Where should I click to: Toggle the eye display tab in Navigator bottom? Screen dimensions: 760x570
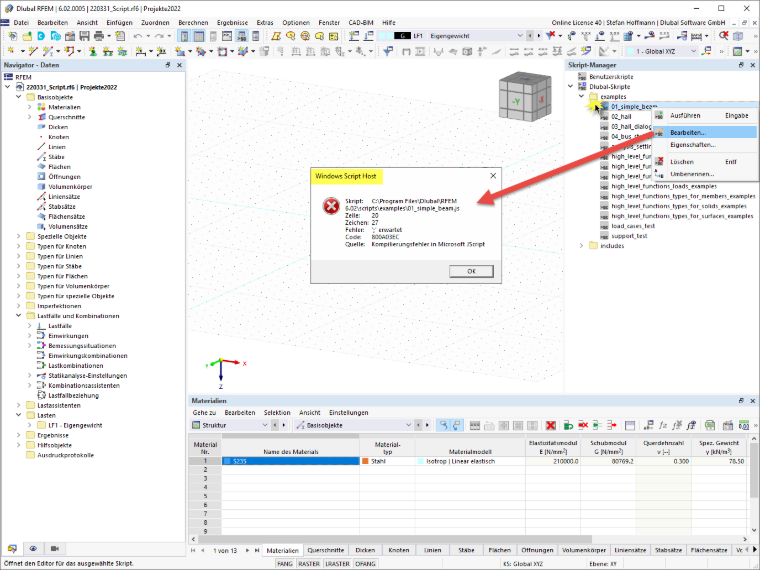[x=33, y=548]
